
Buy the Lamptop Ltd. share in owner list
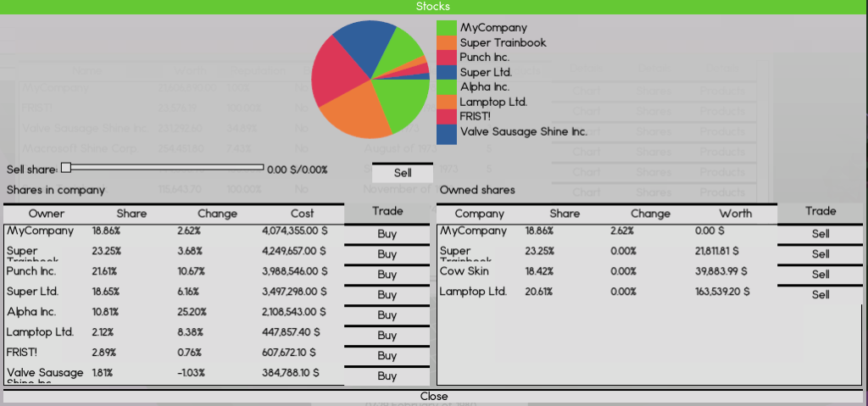[x=387, y=335]
